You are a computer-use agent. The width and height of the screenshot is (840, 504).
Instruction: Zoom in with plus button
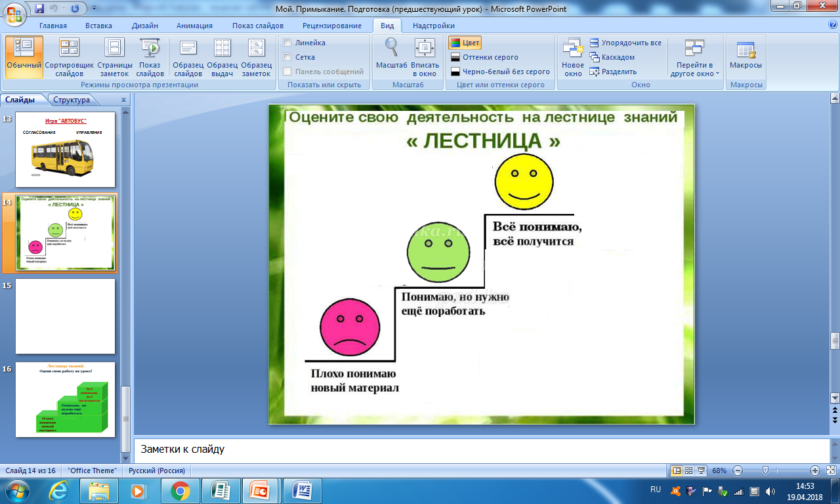coord(814,471)
